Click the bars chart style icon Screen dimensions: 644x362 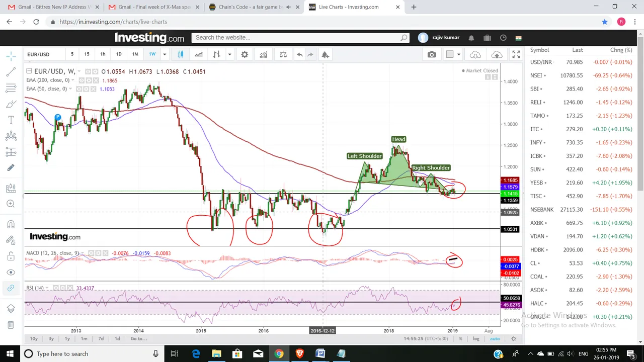(217, 54)
